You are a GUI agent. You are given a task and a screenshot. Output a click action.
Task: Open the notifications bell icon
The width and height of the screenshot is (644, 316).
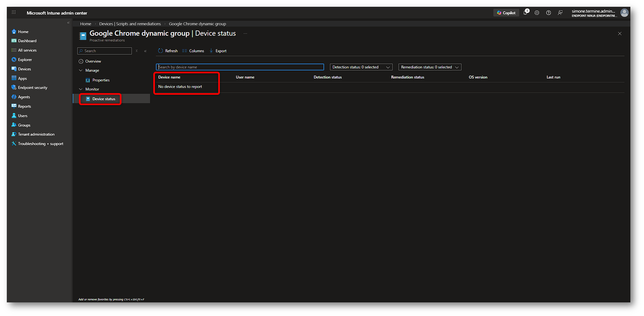(525, 13)
